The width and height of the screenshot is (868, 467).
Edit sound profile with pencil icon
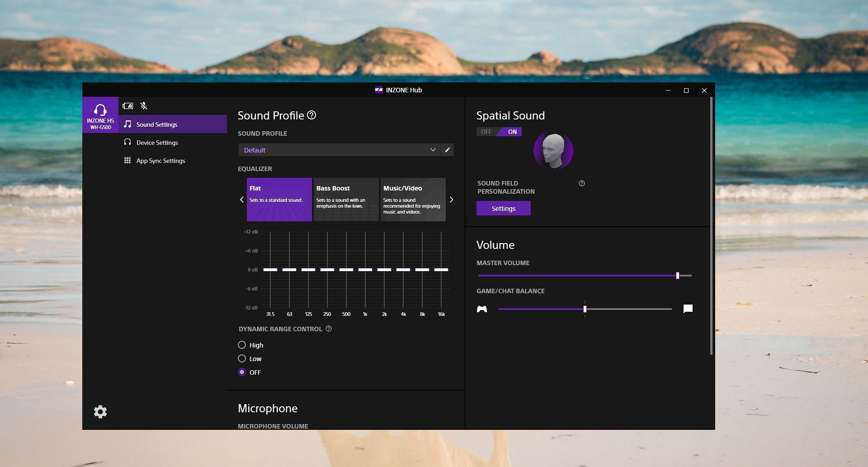click(x=448, y=150)
